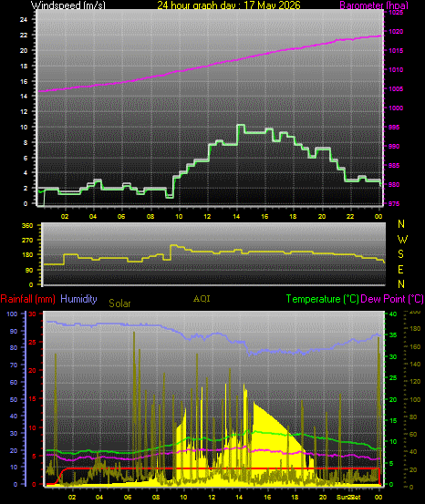
Task: Click the 22 hour marker under windspeed graph
Action: tap(350, 217)
